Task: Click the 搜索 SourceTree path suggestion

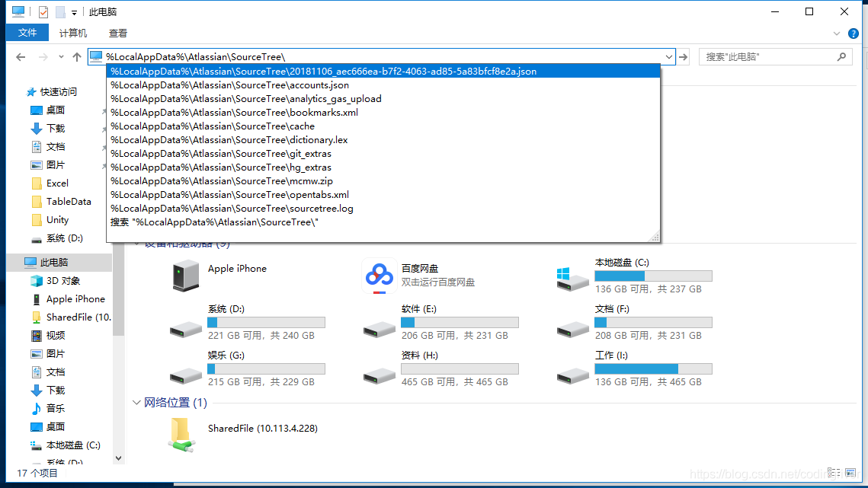Action: point(383,222)
